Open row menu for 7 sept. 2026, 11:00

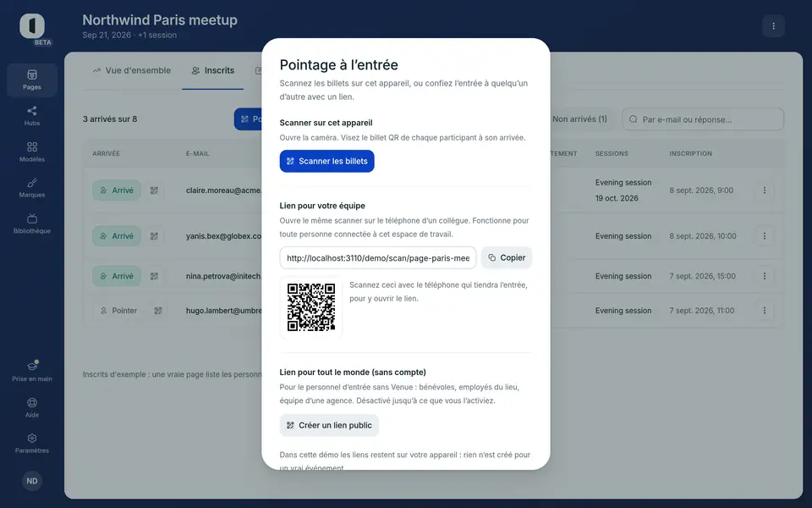pyautogui.click(x=765, y=311)
